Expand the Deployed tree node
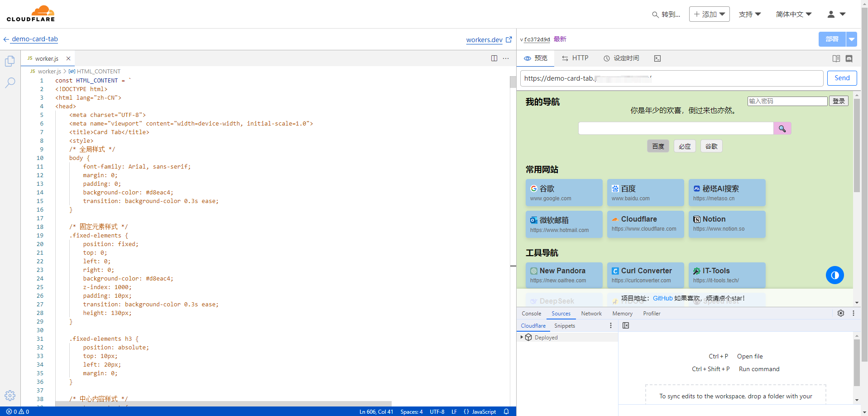The image size is (868, 416). click(522, 337)
